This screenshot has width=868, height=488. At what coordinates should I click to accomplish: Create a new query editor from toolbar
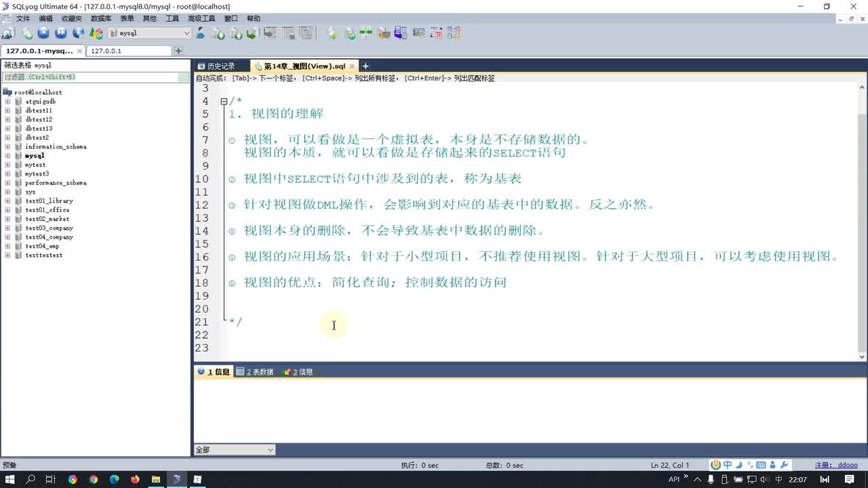click(x=27, y=33)
